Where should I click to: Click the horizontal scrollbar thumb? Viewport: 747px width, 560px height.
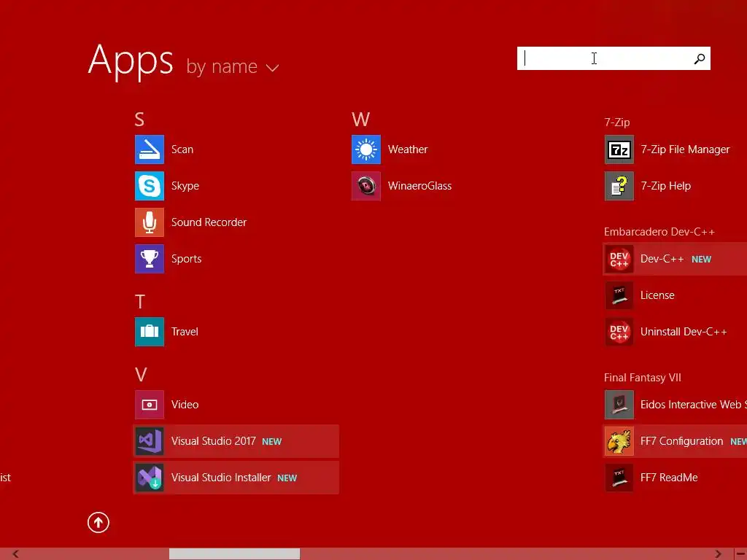(234, 554)
